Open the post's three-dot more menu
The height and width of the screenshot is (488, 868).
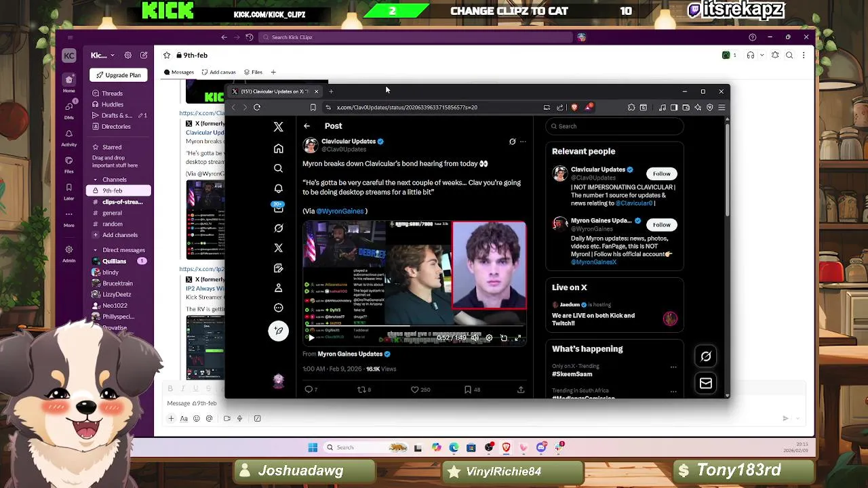click(523, 142)
